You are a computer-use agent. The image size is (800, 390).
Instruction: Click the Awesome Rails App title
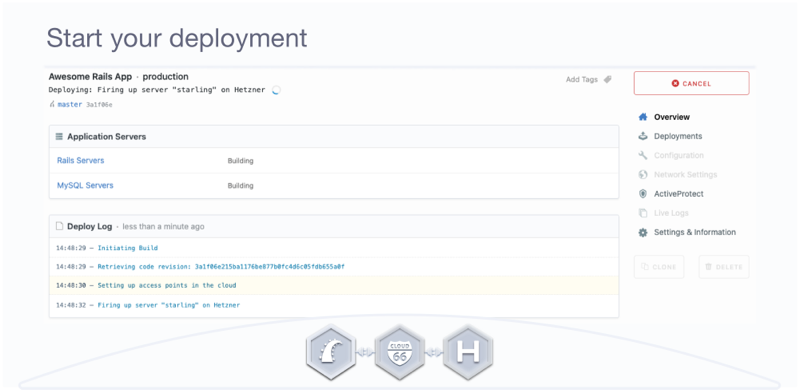point(90,77)
